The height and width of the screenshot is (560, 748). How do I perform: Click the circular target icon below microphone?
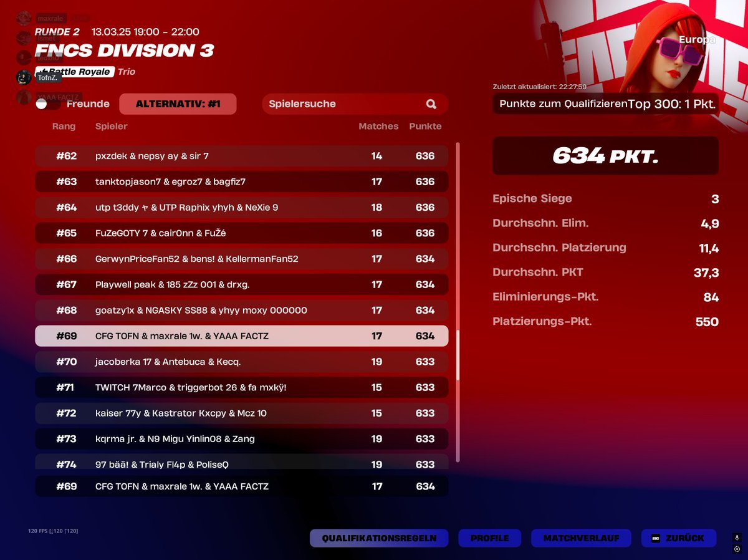click(737, 549)
